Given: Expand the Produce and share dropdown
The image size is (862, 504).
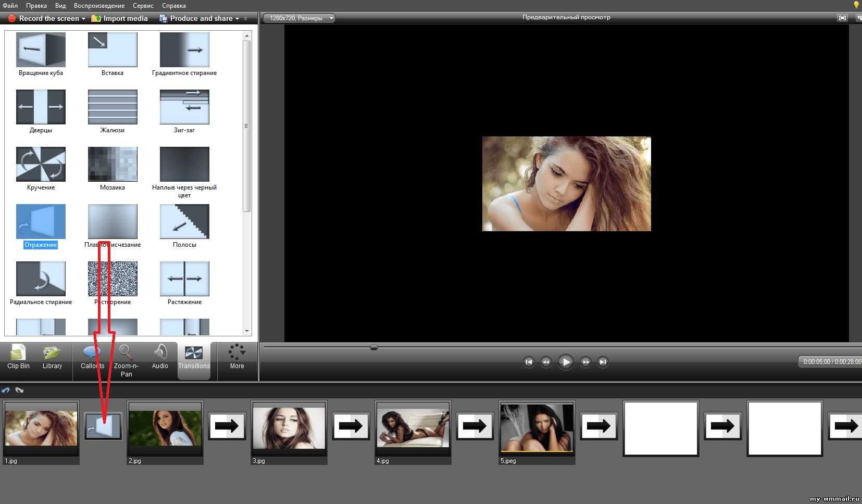Looking at the screenshot, I should point(199,18).
